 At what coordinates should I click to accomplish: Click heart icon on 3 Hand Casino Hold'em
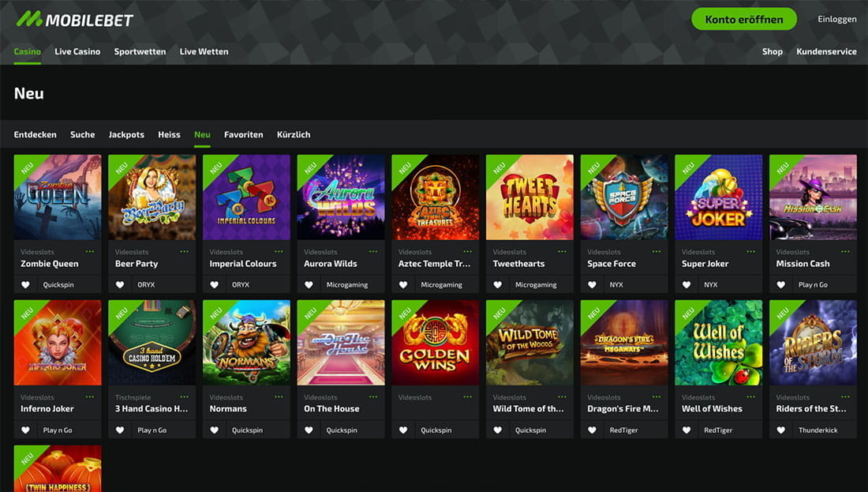120,430
